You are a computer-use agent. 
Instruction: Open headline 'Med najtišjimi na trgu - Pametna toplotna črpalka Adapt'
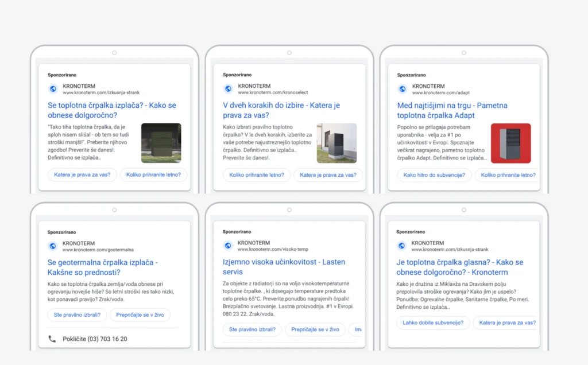[452, 111]
